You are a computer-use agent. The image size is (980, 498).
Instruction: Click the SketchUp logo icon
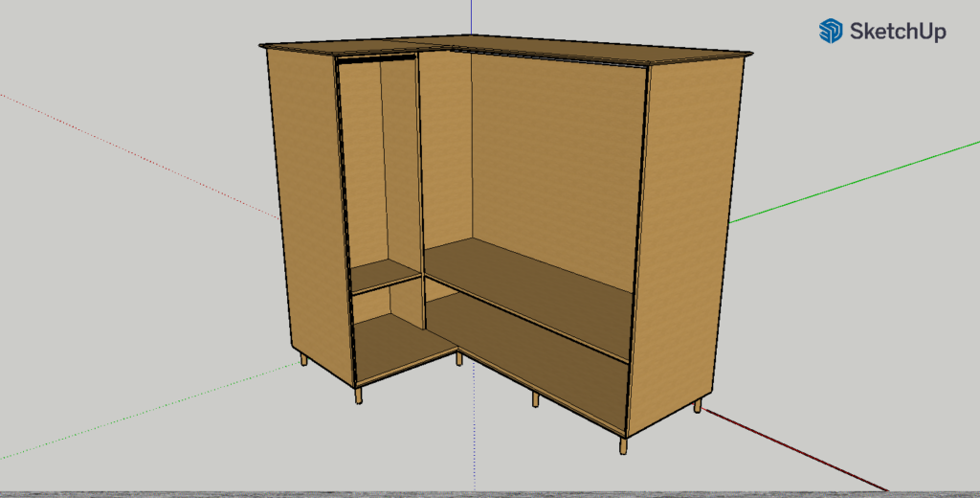pos(829,31)
